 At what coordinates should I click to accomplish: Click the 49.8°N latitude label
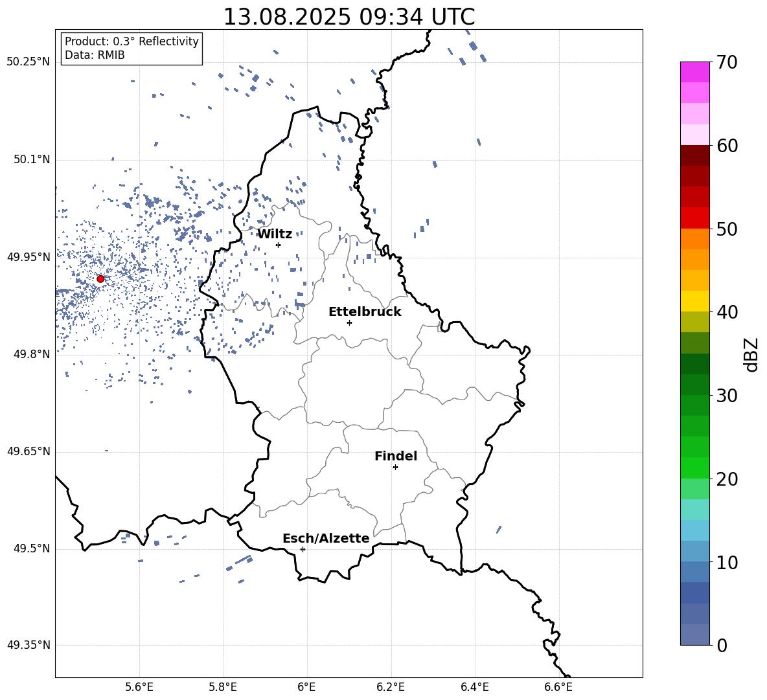click(32, 354)
